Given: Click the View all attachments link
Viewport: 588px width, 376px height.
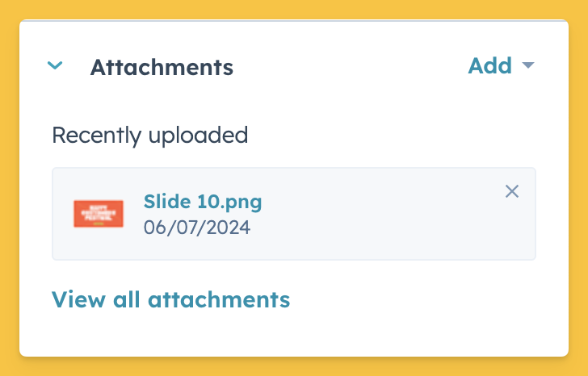Looking at the screenshot, I should (x=170, y=300).
